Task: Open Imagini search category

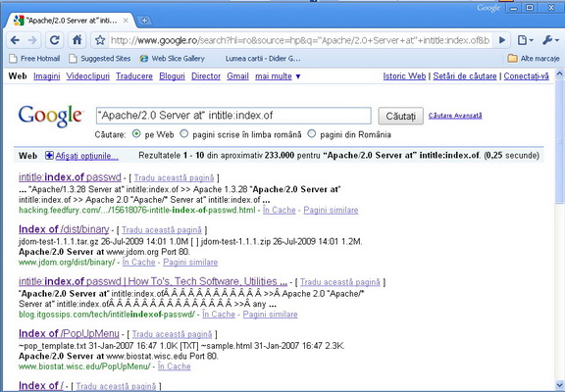Action: [47, 76]
